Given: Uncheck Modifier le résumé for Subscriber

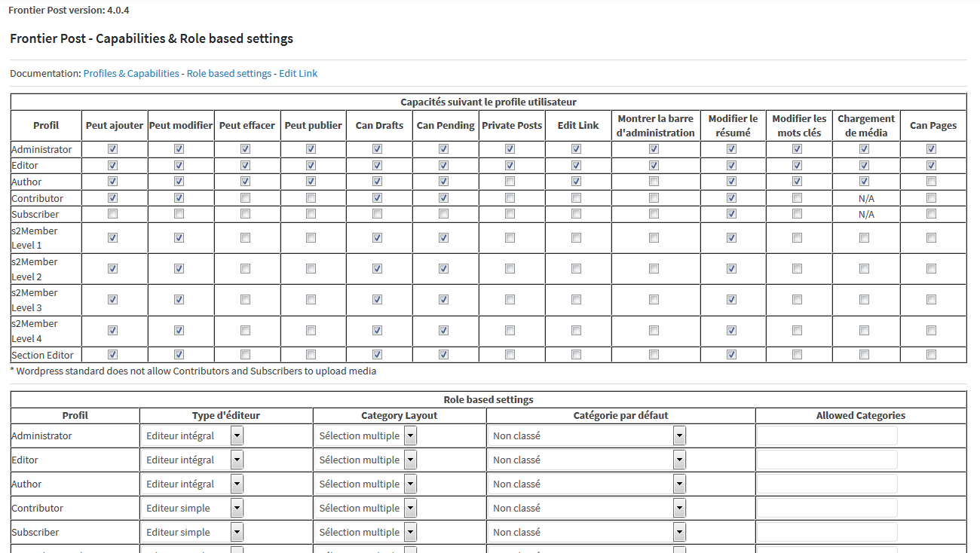Looking at the screenshot, I should coord(731,214).
